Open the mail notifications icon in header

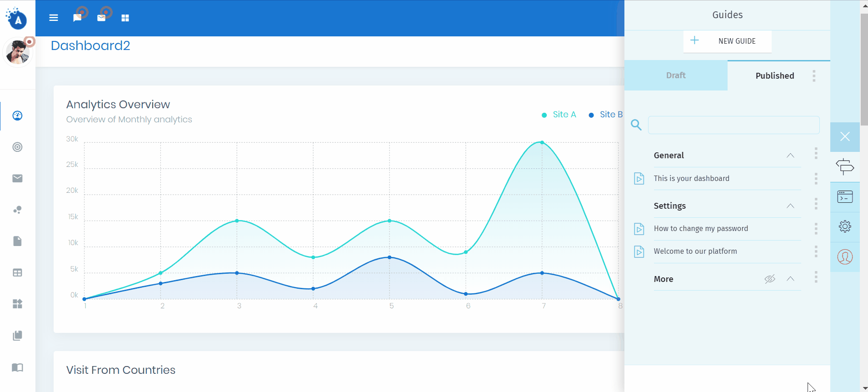tap(101, 18)
